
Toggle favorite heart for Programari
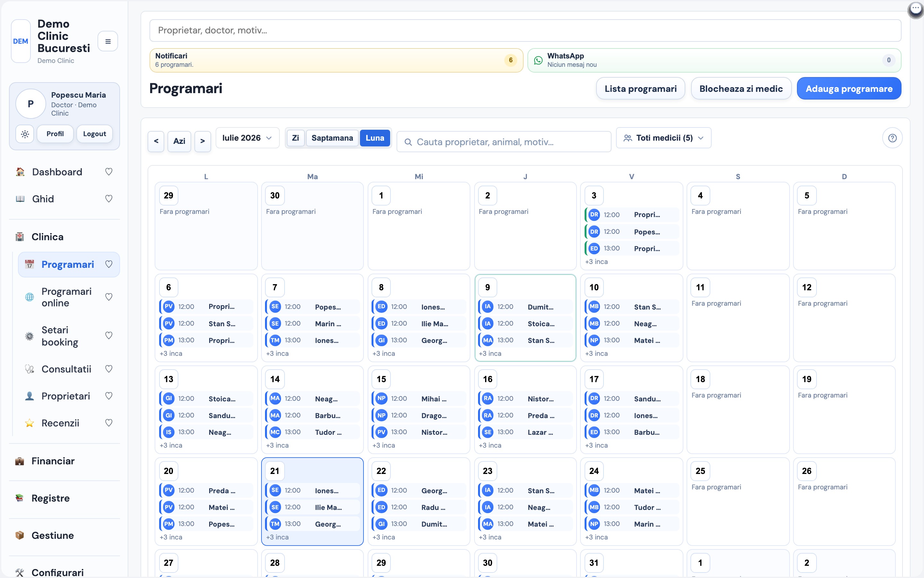point(109,265)
